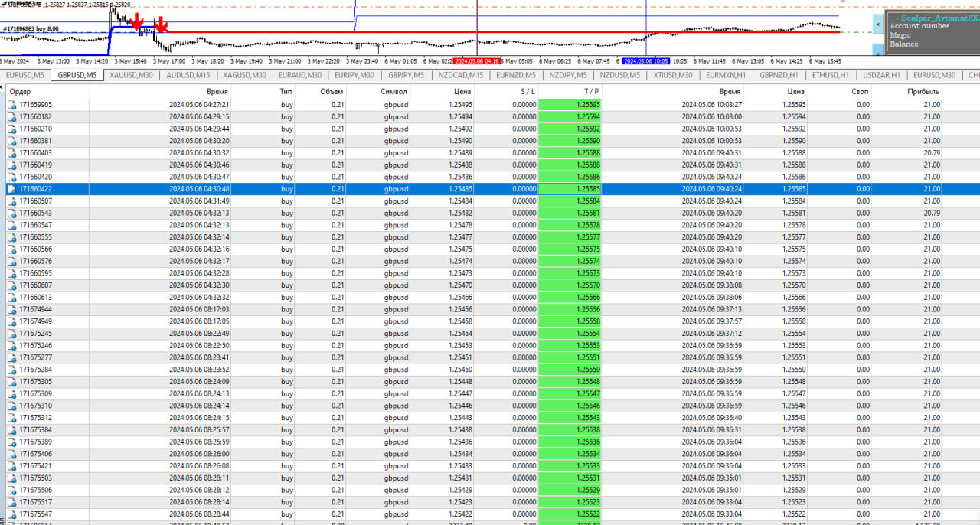
Task: Open the EURUSD,M5 chart tab
Action: tap(25, 75)
